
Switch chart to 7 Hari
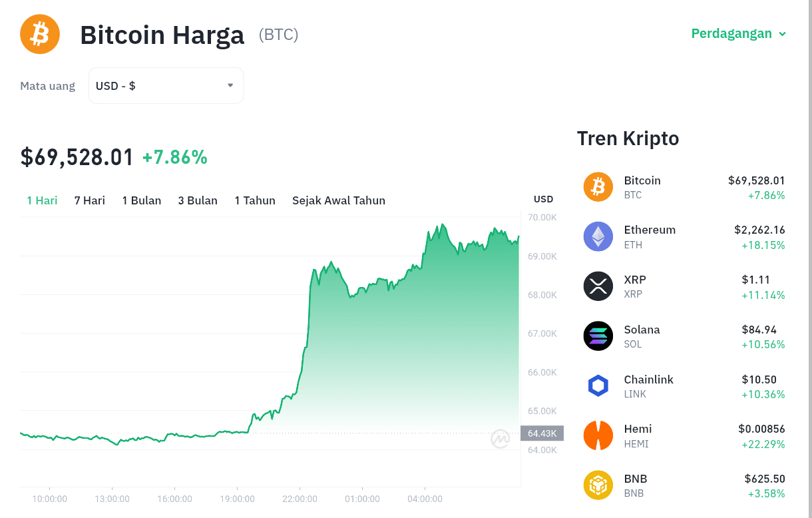(90, 200)
